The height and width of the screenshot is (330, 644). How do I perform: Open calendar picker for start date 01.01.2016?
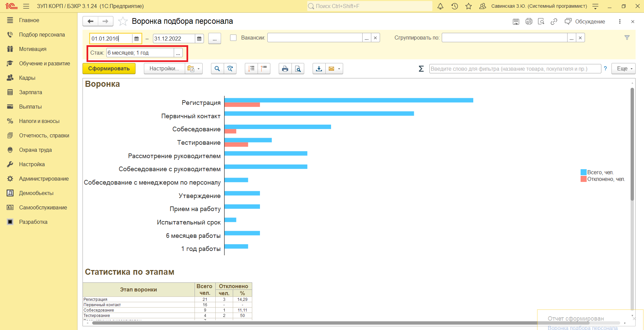137,39
